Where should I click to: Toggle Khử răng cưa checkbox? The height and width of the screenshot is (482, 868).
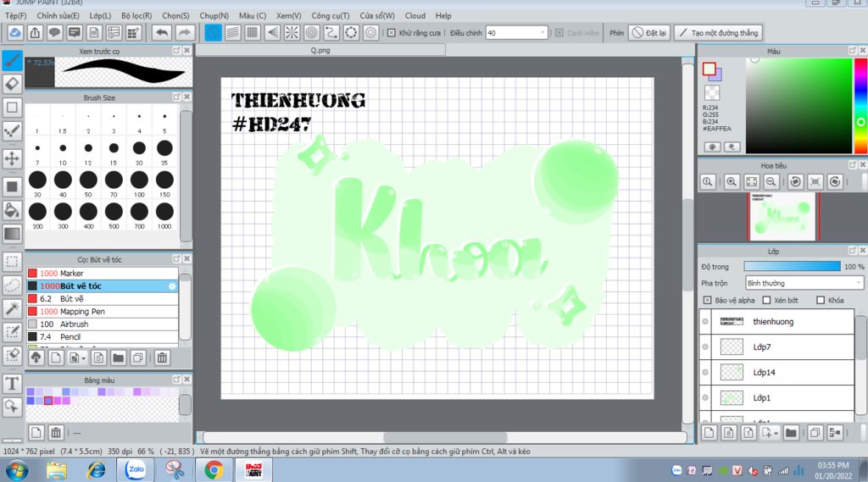[x=392, y=33]
